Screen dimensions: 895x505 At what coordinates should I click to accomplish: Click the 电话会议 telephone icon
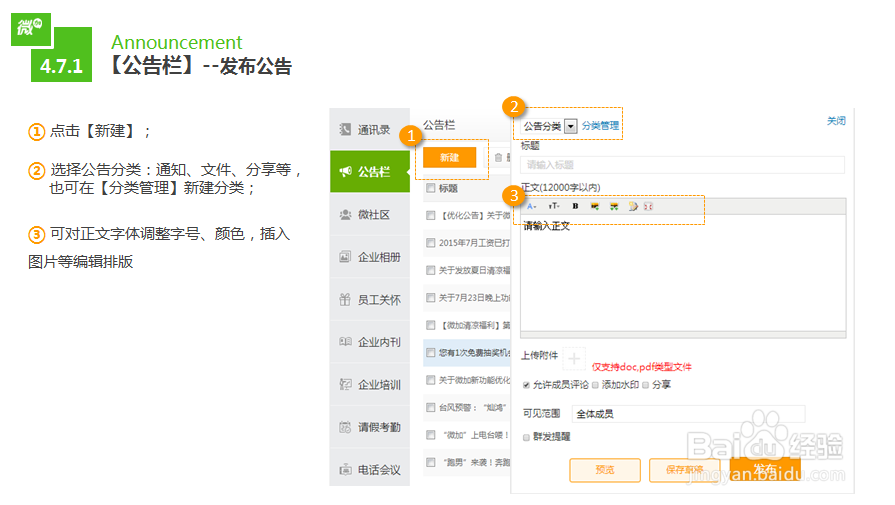[345, 470]
